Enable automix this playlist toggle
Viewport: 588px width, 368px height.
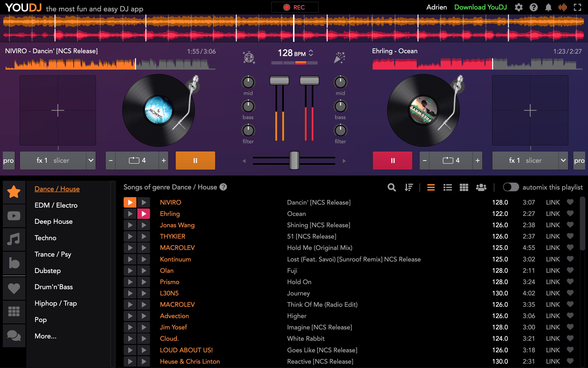511,187
